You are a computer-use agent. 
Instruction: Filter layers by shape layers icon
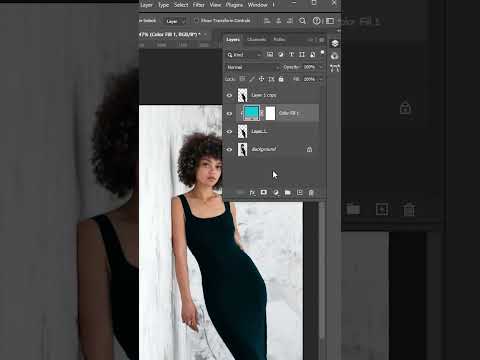pos(302,54)
